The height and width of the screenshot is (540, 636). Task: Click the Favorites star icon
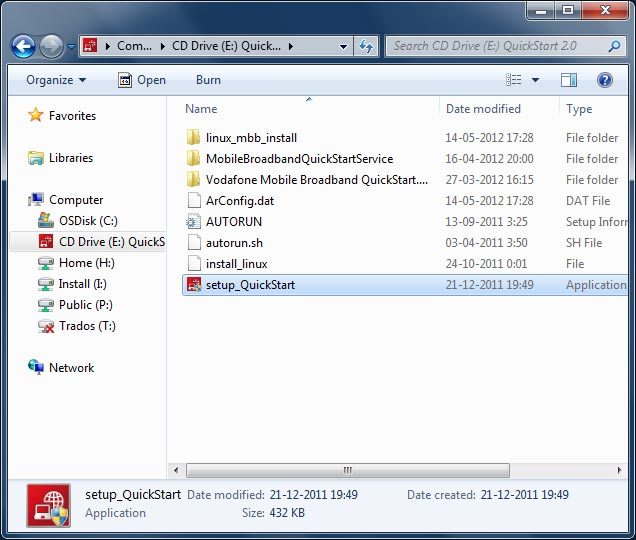[36, 115]
